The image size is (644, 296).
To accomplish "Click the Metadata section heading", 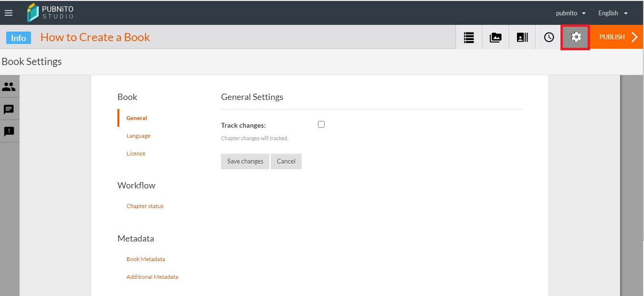I will tap(136, 239).
